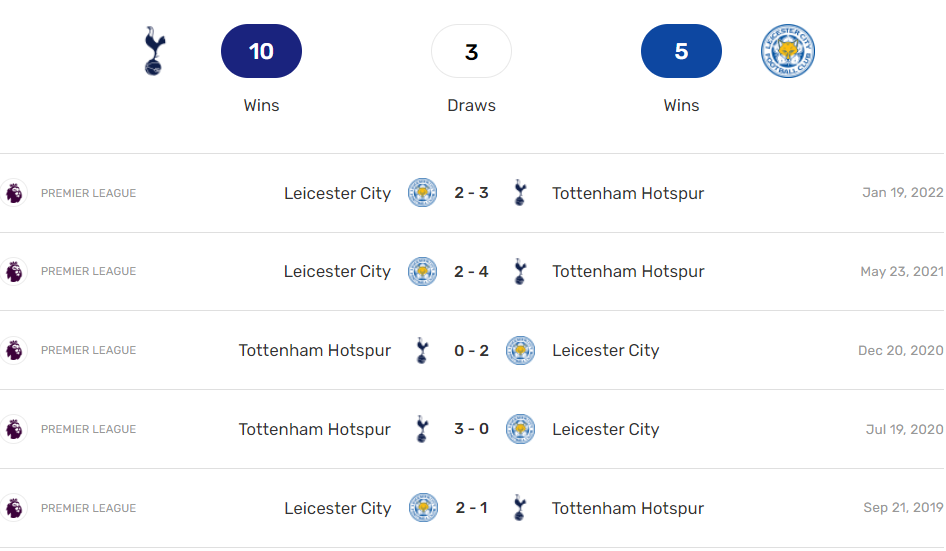
Task: Click the 3 draws badge
Action: click(x=471, y=51)
